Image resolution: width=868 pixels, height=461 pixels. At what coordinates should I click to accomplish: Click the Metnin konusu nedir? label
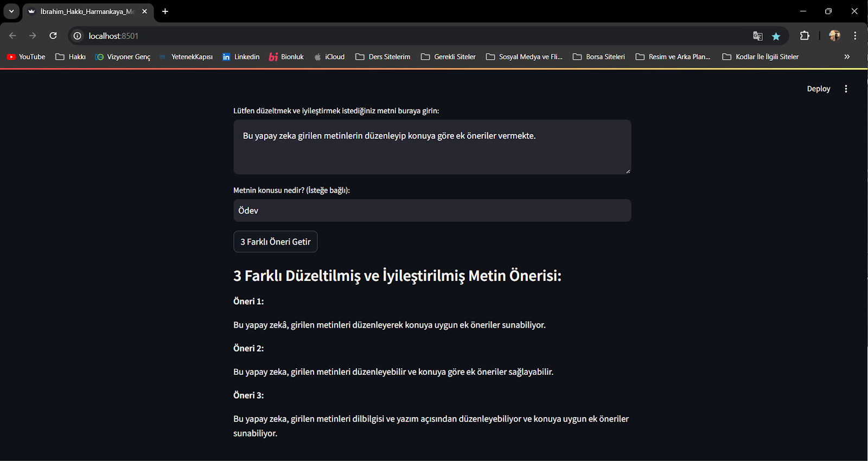(x=291, y=190)
